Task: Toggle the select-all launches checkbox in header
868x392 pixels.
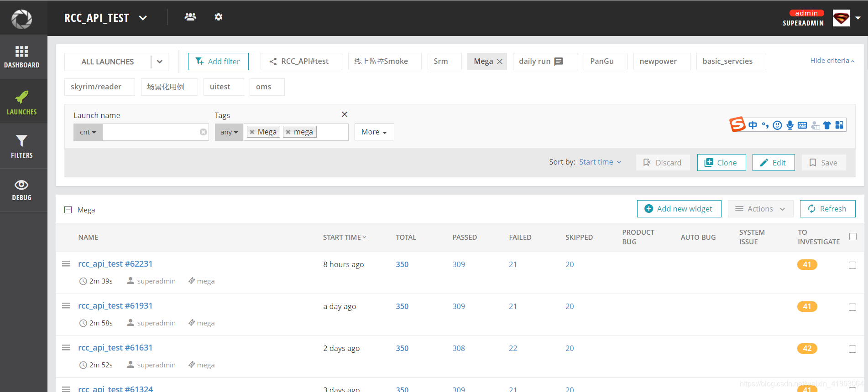Action: [853, 237]
